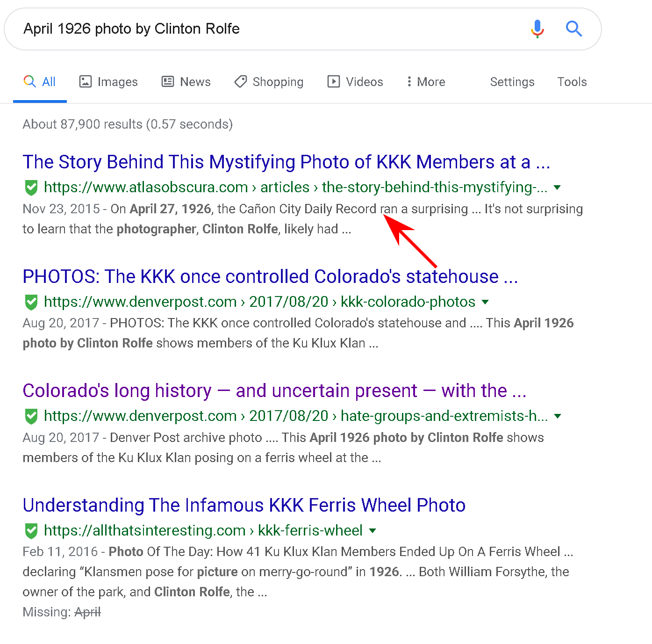
Task: Click shield icon beside hate-groups-and-extremists URL
Action: coord(31,416)
